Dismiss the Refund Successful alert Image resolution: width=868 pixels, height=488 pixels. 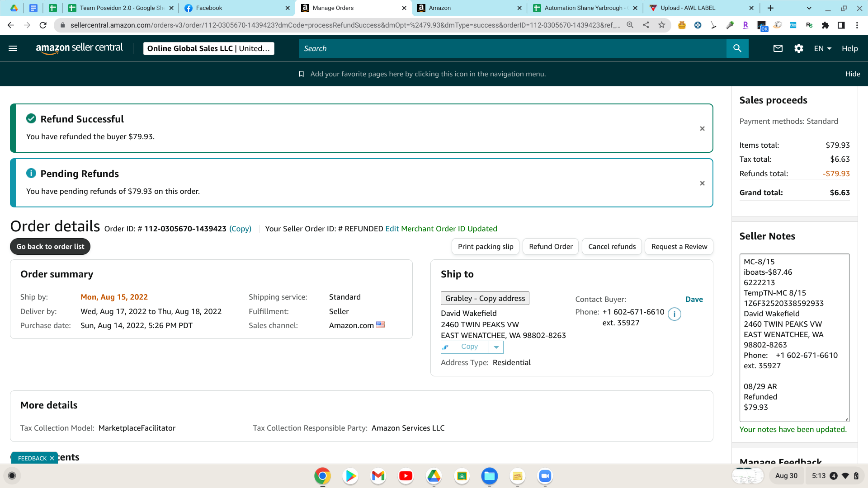[702, 129]
